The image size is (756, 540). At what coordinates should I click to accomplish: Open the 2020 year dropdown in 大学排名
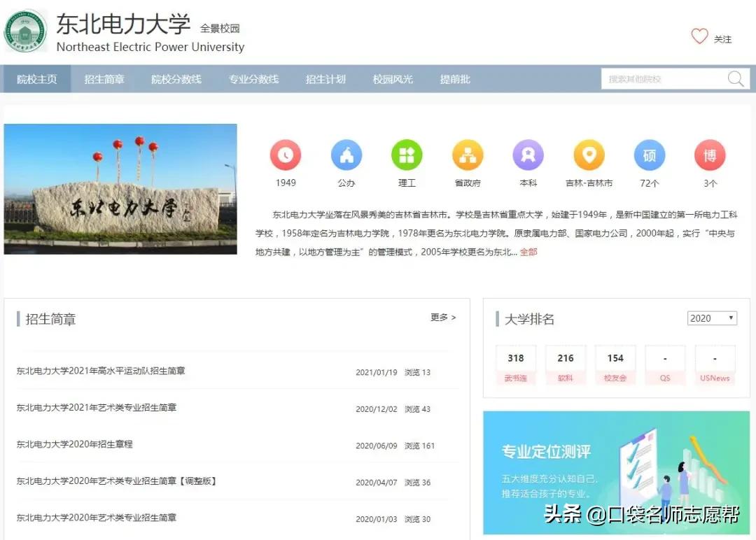point(712,318)
